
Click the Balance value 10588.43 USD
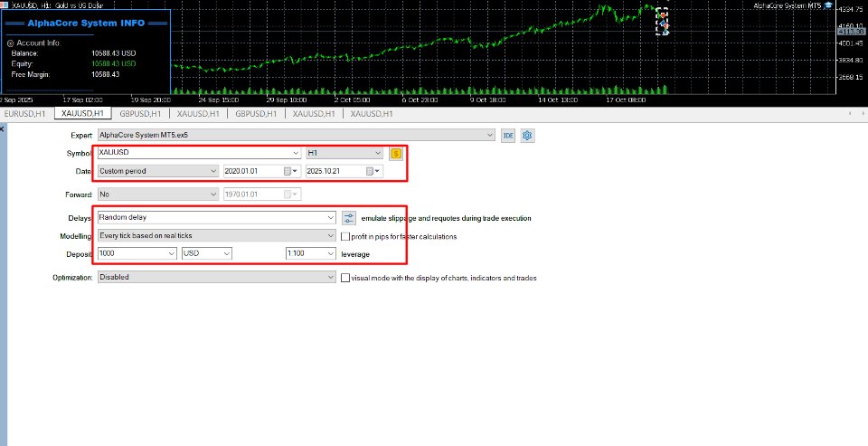[114, 53]
